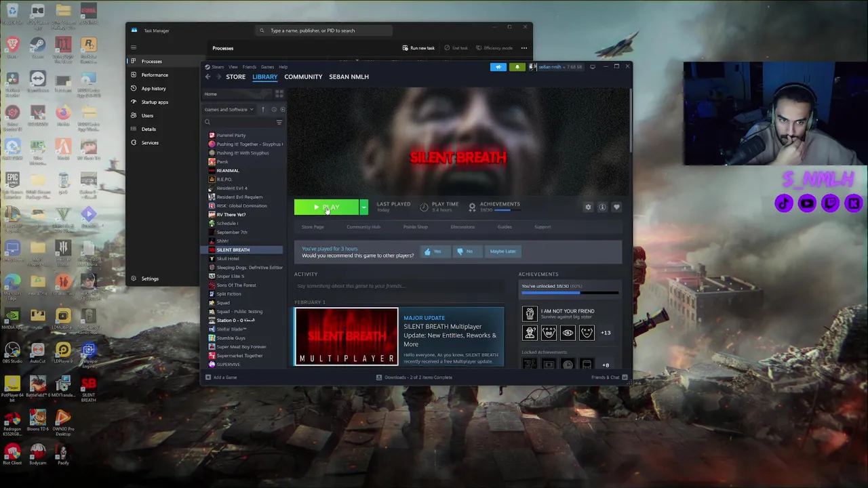This screenshot has width=868, height=488.
Task: Select REANIMAL in the library list
Action: 228,171
